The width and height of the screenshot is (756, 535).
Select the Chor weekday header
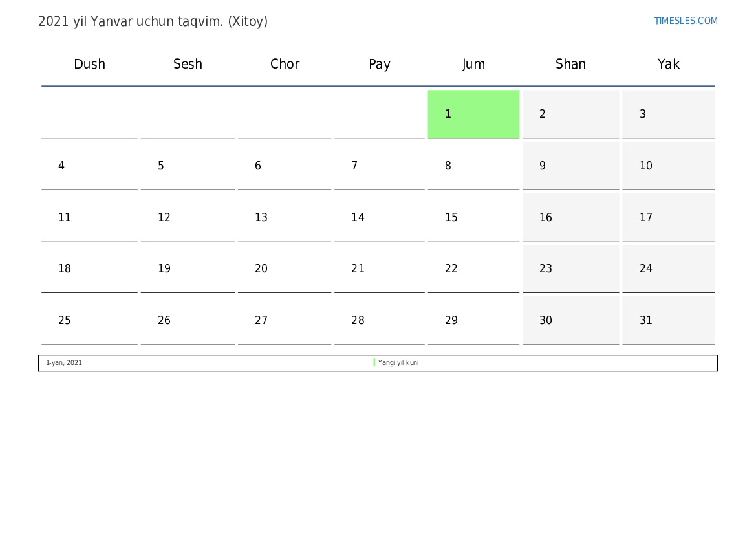coord(285,64)
